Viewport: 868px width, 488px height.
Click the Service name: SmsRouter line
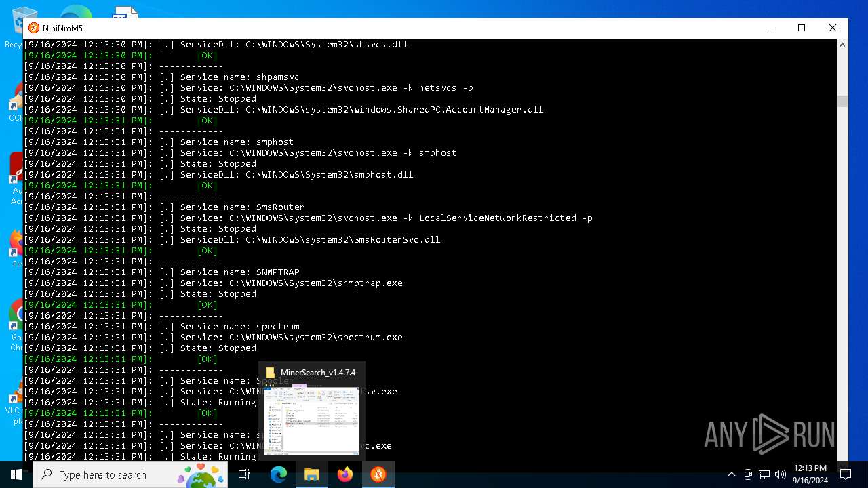[164, 207]
